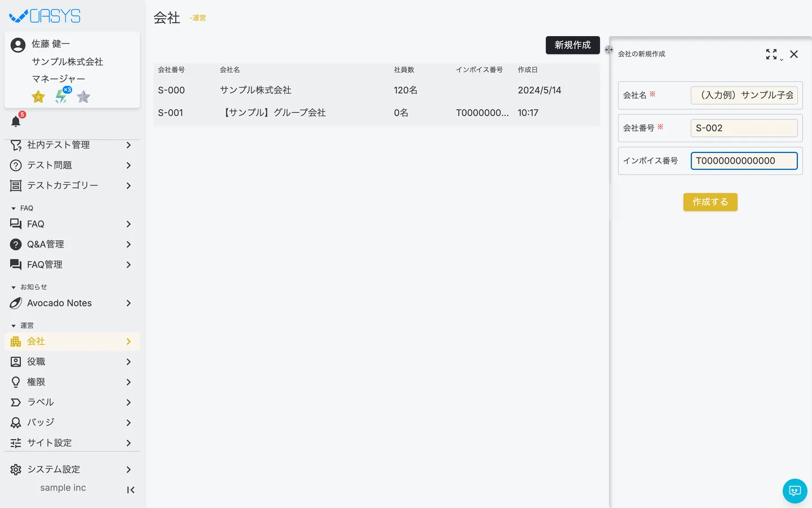This screenshot has height=508, width=812.
Task: Click the 社内テスト管理 icon
Action: (16, 145)
